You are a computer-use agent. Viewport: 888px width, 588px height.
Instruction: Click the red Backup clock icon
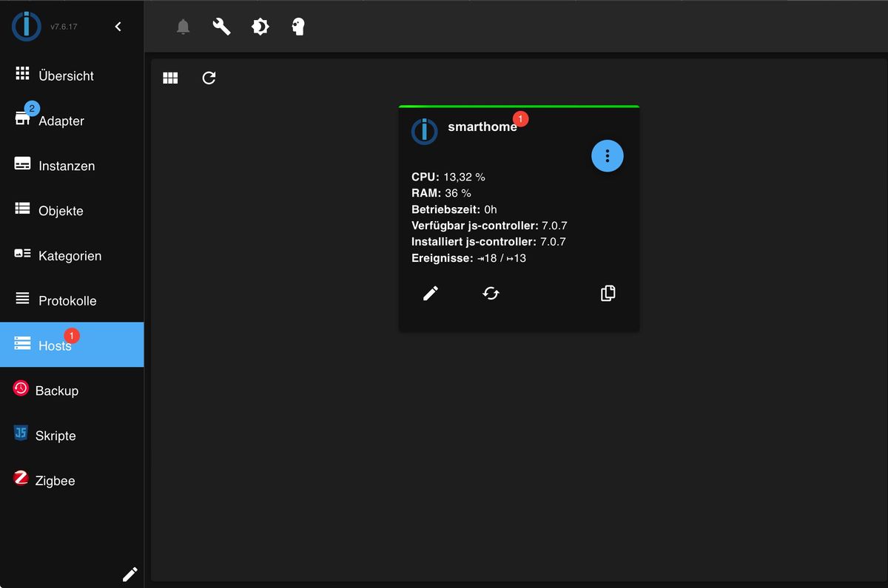(x=21, y=388)
